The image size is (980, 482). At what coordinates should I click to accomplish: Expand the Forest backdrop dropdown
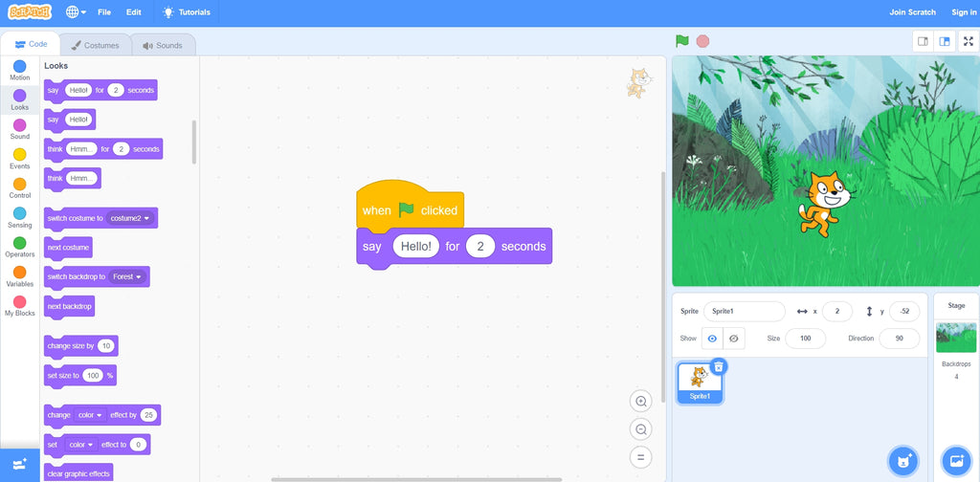(126, 276)
